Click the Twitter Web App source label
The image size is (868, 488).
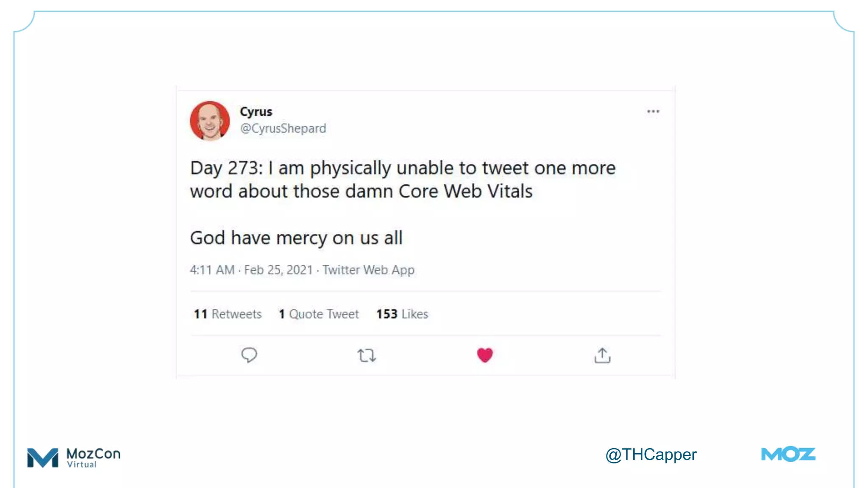click(x=368, y=270)
